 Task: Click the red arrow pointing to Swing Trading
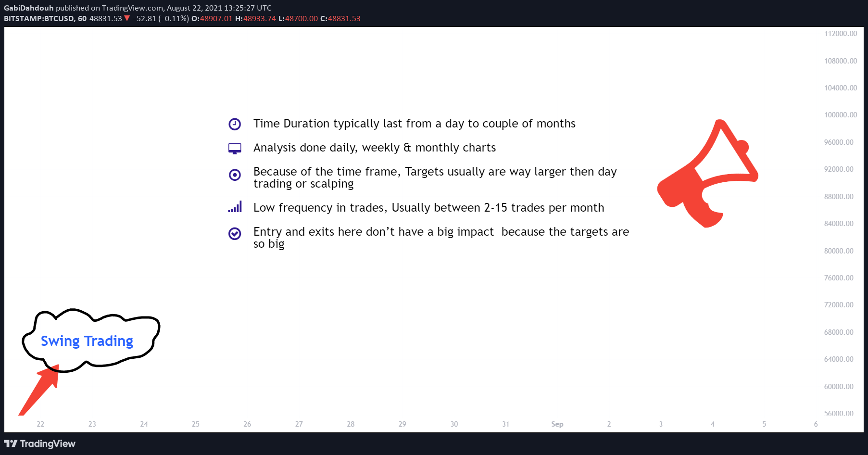[x=39, y=390]
